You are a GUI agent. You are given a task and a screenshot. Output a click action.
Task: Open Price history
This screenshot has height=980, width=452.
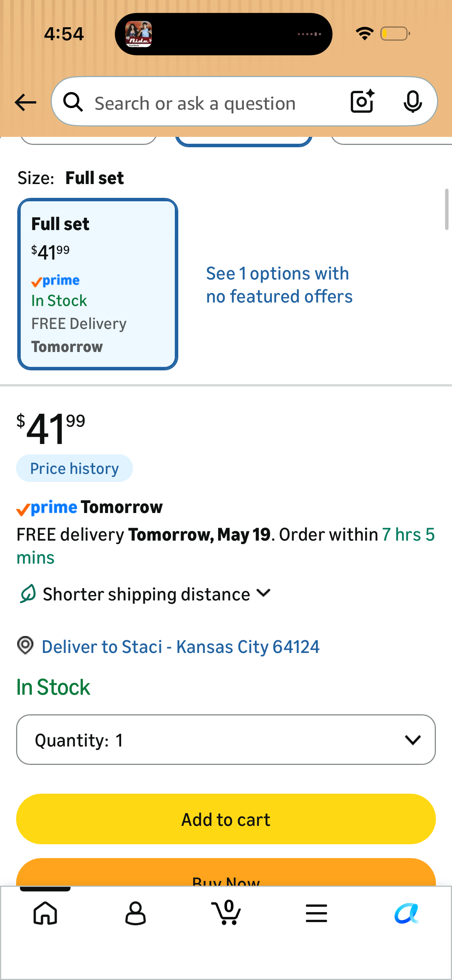point(74,469)
